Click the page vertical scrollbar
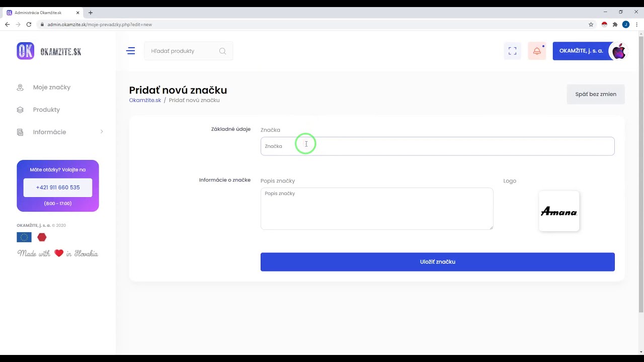This screenshot has height=362, width=644. 641,175
